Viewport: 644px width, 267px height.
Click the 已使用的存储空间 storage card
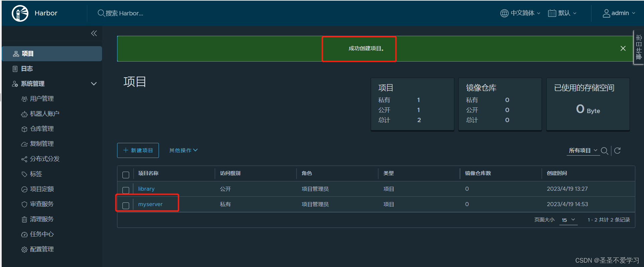tap(588, 104)
